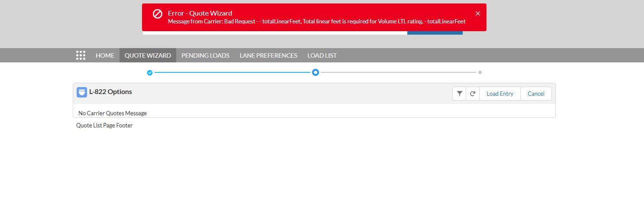Click the current second step progress marker
This screenshot has height=208, width=644.
click(316, 72)
